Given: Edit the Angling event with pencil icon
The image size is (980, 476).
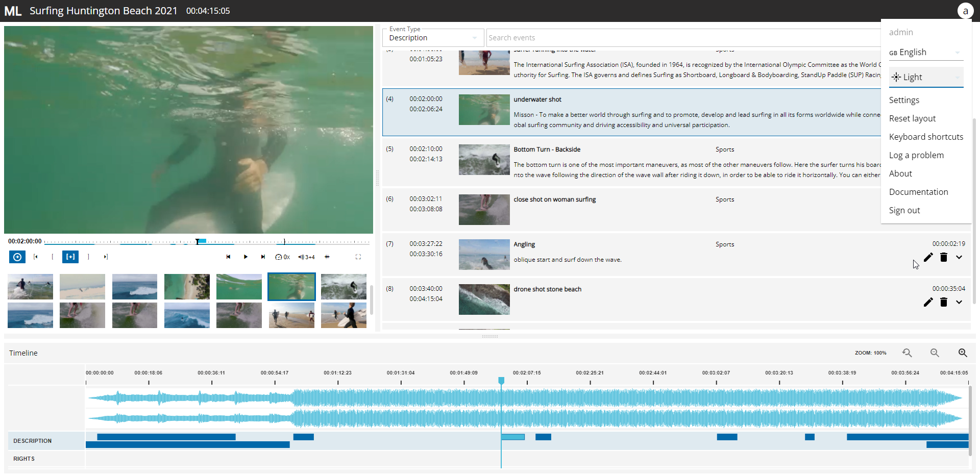Looking at the screenshot, I should [x=928, y=257].
